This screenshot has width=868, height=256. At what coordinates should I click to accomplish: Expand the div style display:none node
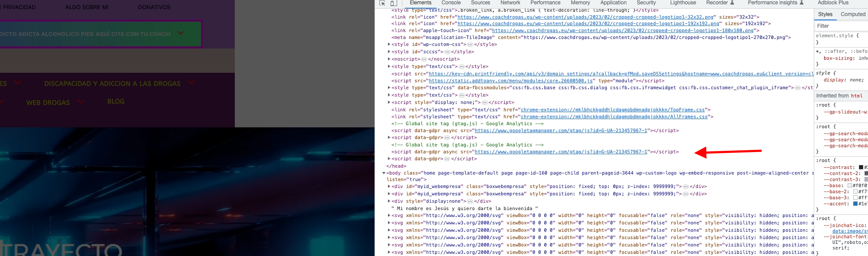tap(389, 201)
